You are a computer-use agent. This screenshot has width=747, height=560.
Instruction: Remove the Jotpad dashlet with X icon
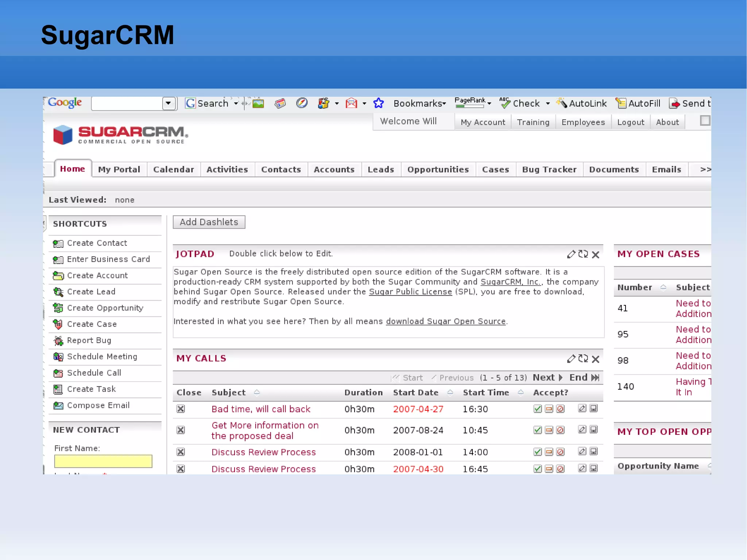pos(596,255)
